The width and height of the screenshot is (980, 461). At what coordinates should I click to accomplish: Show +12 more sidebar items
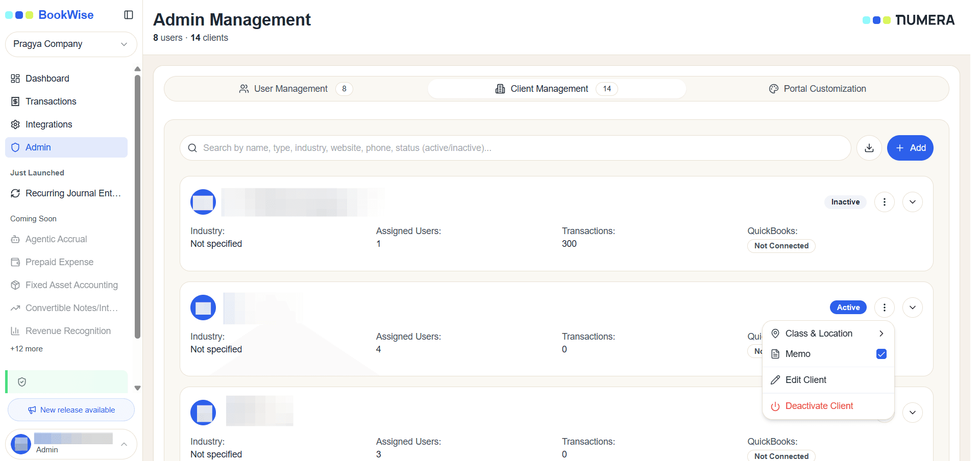pos(27,349)
